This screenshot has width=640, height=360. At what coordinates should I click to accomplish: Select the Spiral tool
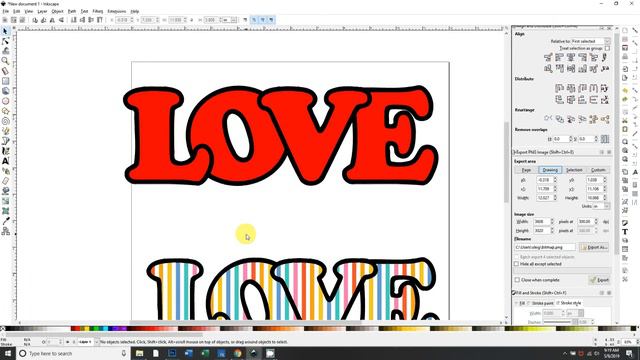tap(5, 121)
